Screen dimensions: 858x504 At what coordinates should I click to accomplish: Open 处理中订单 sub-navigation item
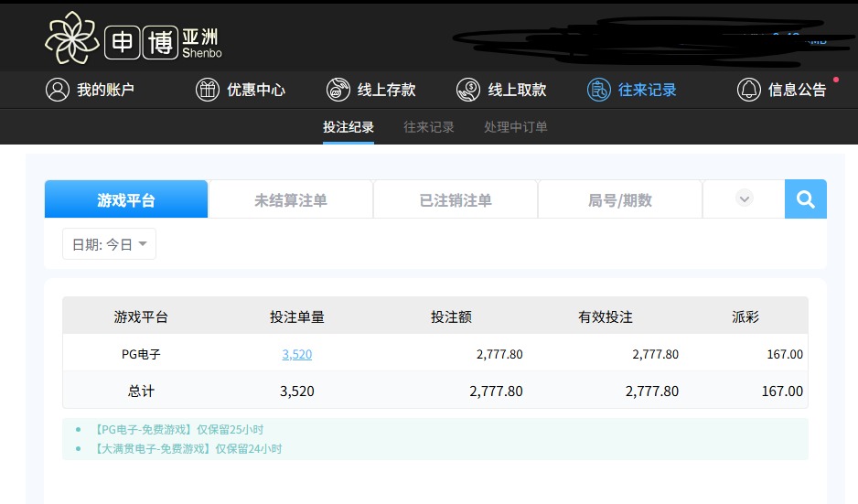tap(516, 127)
